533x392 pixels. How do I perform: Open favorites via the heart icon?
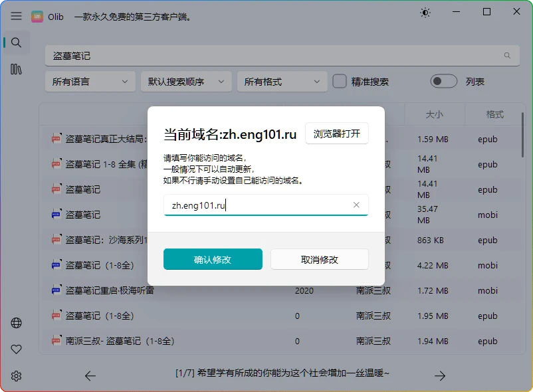pyautogui.click(x=16, y=349)
